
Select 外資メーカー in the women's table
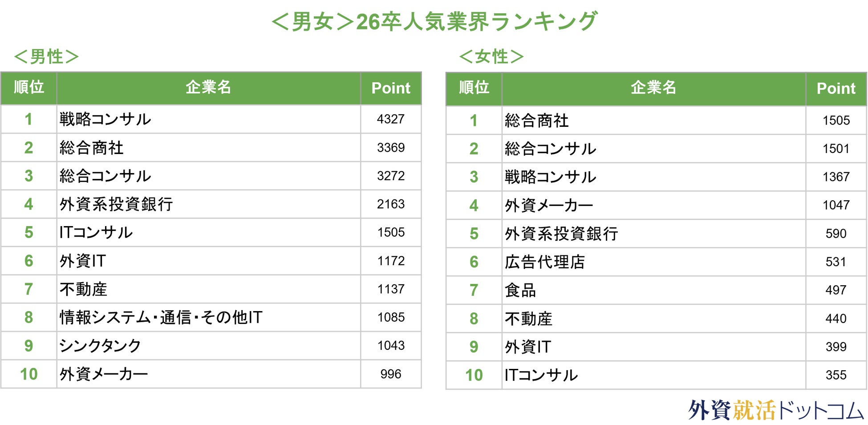548,206
